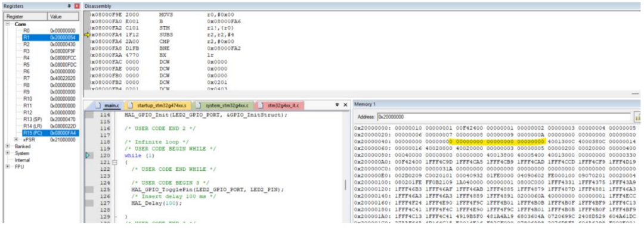Collapse code fold at line 121
This screenshot has height=228, width=644.
114,163
